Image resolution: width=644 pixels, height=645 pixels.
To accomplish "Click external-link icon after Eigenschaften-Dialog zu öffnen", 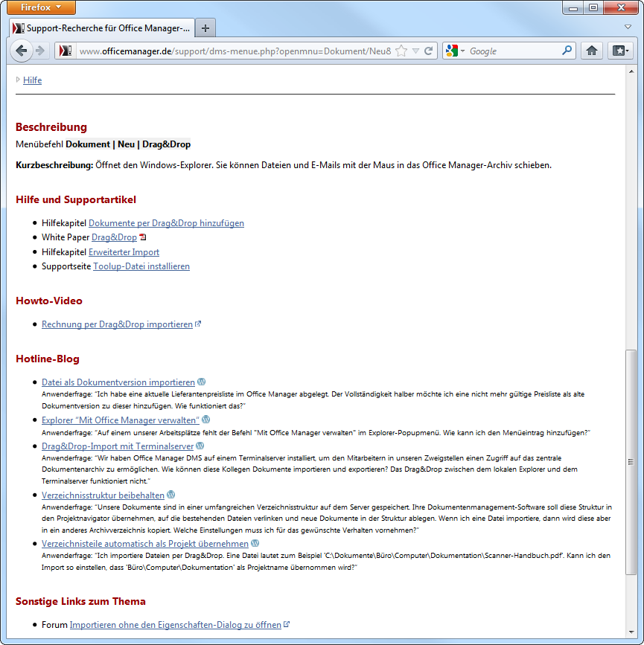I will coord(287,624).
